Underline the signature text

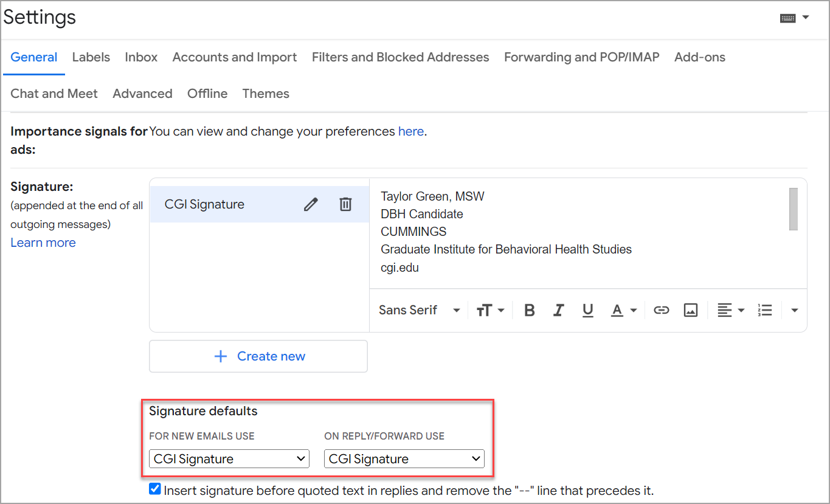(x=587, y=310)
